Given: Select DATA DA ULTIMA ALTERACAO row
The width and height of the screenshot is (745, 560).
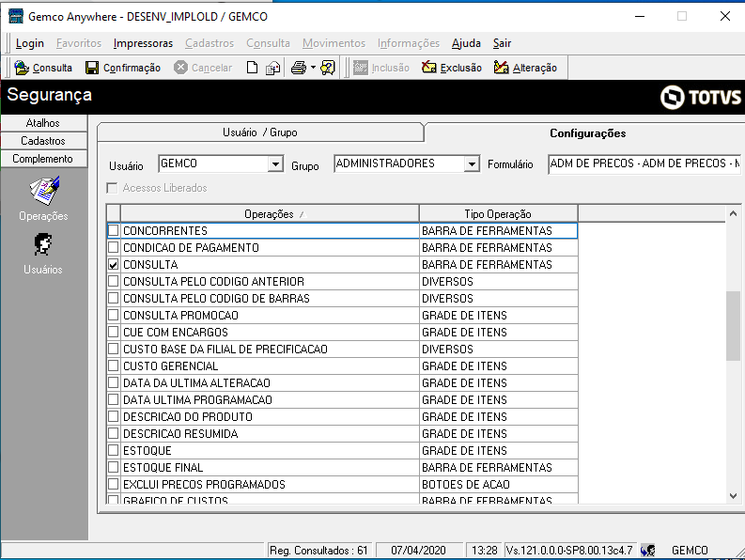Looking at the screenshot, I should pos(342,382).
